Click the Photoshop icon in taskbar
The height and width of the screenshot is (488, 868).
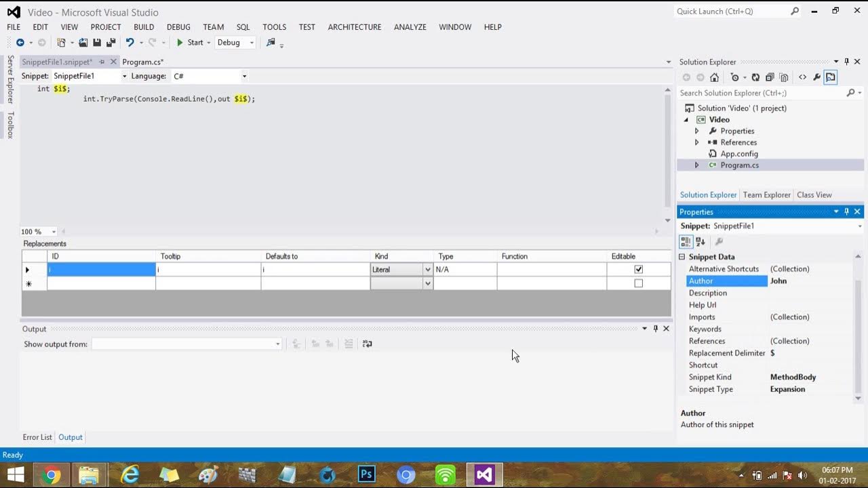[x=367, y=474]
